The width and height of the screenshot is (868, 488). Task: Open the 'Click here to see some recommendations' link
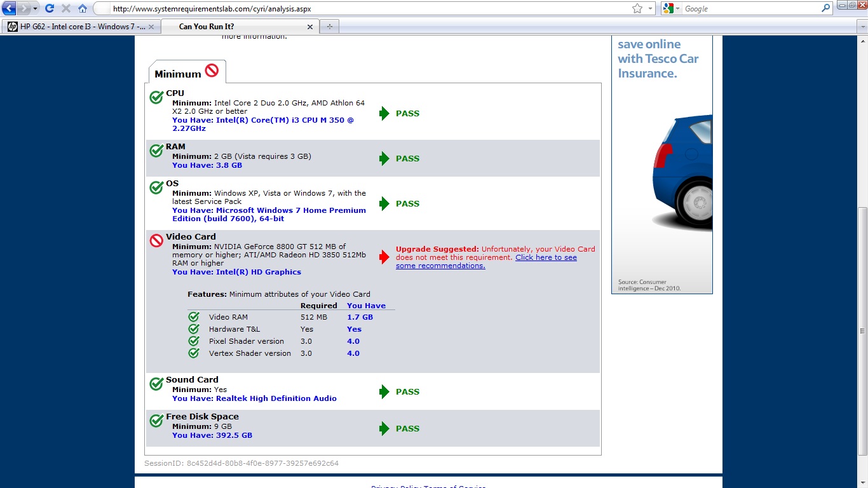pyautogui.click(x=486, y=262)
